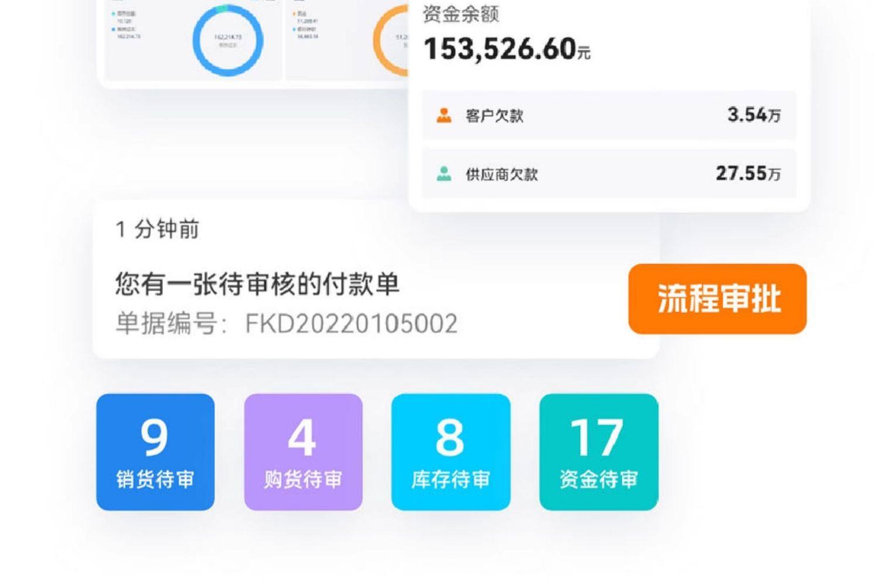Click the green 供应商欠款 person icon
The width and height of the screenshot is (879, 588).
[x=444, y=173]
